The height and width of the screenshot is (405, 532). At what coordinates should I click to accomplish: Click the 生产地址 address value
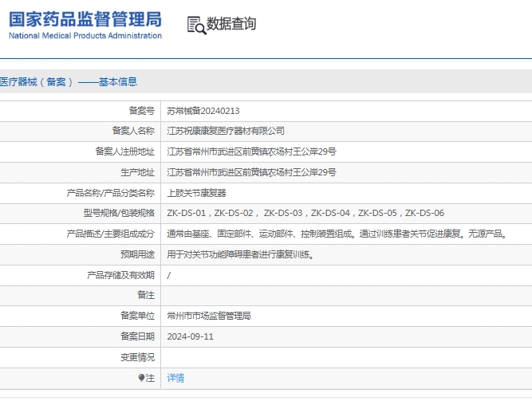(251, 172)
